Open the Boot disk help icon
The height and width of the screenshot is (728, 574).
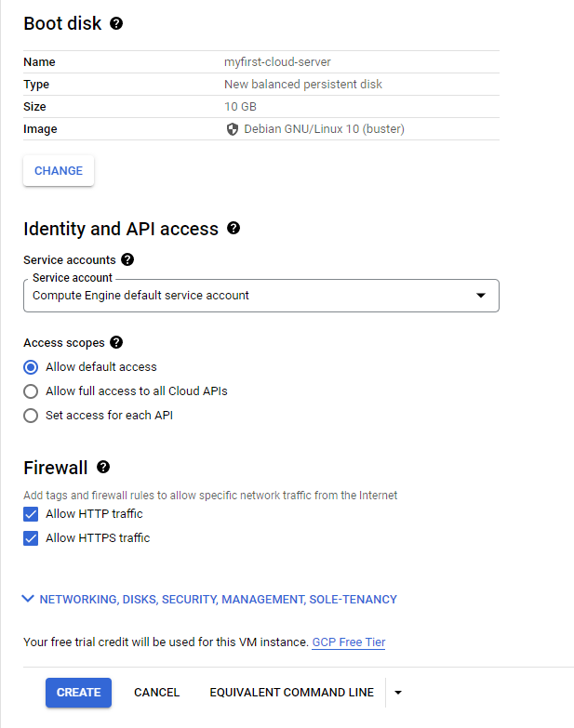pyautogui.click(x=116, y=23)
